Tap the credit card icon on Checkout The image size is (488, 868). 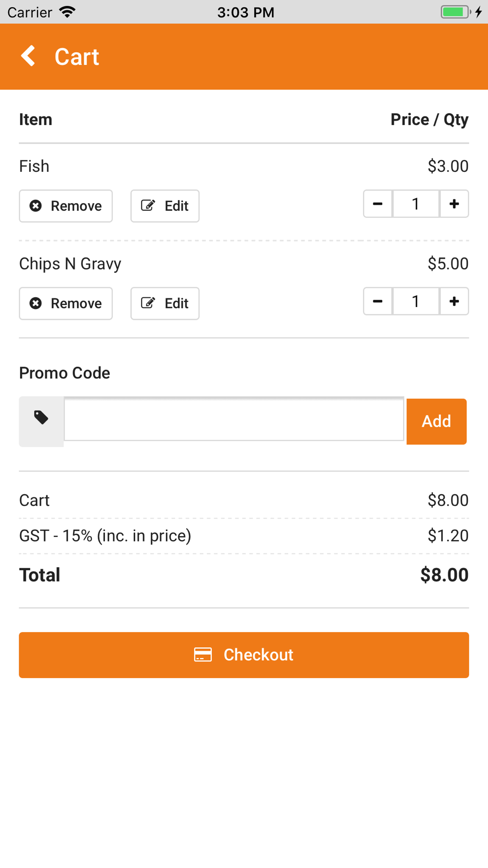203,655
